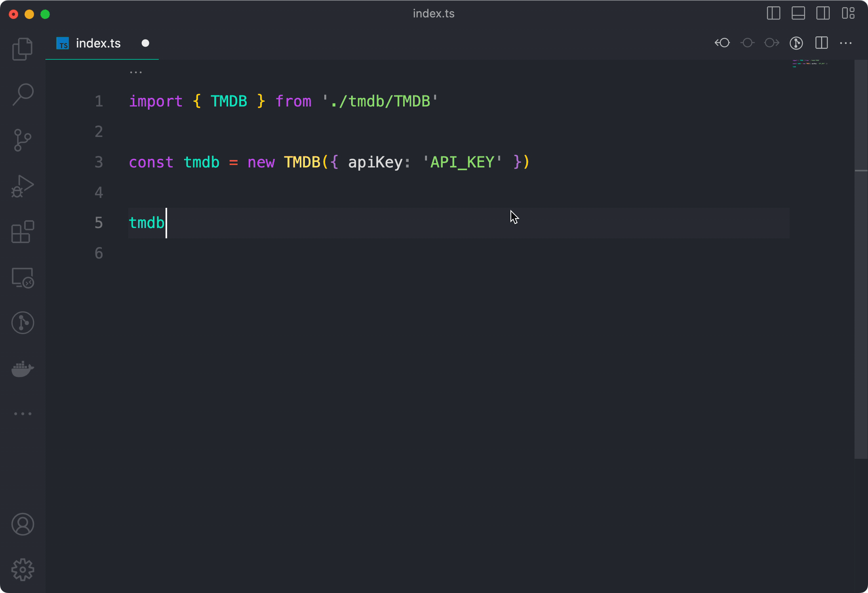Viewport: 868px width, 593px height.
Task: Open the GitLens circular icon in activity bar
Action: 23,323
